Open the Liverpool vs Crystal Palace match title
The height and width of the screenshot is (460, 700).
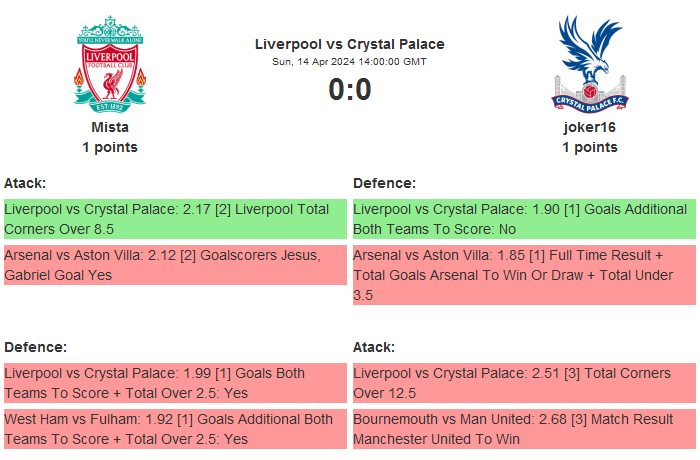pos(349,44)
